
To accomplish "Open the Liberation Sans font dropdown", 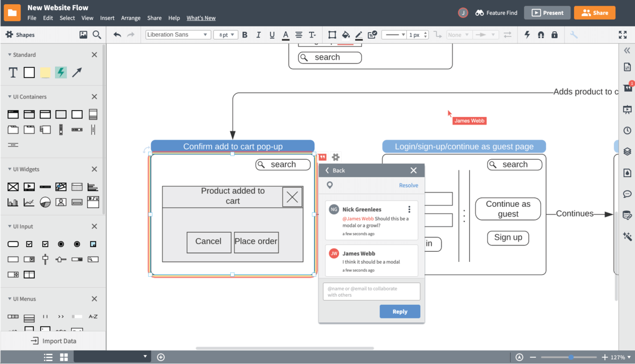I will pyautogui.click(x=178, y=35).
